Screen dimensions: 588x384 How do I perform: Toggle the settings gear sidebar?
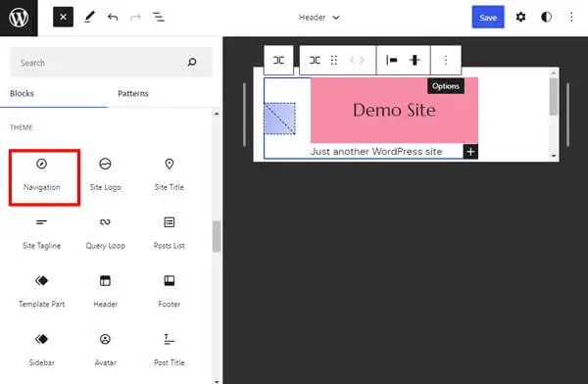click(x=520, y=18)
